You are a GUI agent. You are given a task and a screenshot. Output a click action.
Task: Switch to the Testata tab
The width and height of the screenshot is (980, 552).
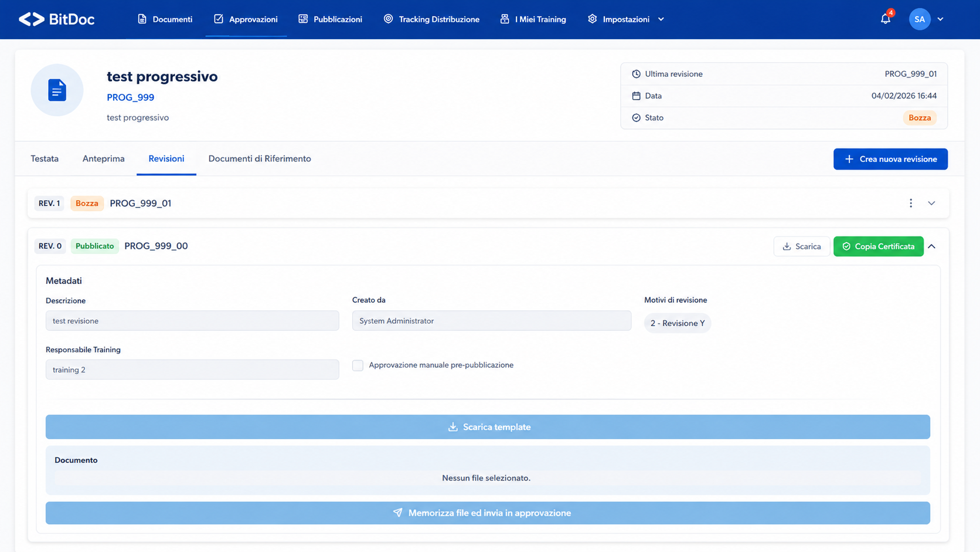[45, 158]
